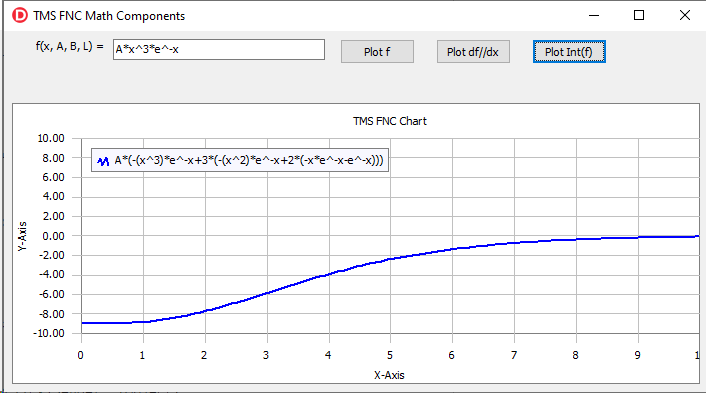706x393 pixels.
Task: Click the 2 label on X axis
Action: (x=204, y=355)
